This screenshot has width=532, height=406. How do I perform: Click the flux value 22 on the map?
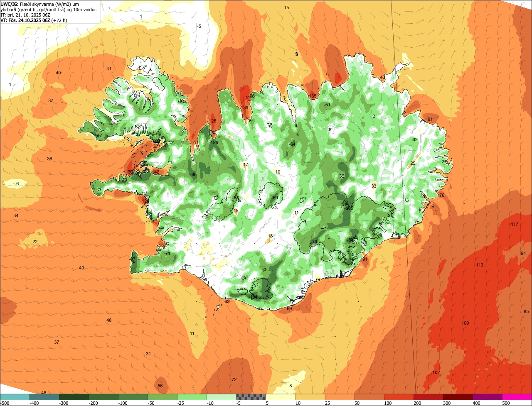[35, 242]
